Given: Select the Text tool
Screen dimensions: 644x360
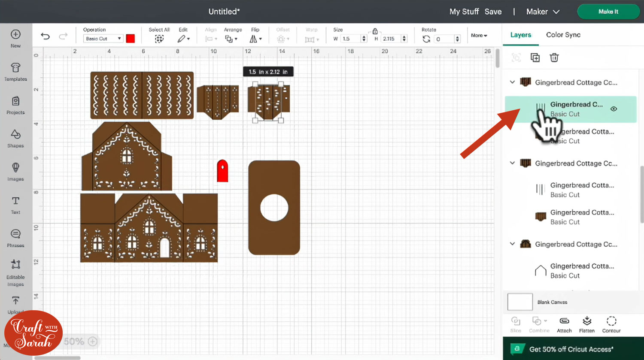Looking at the screenshot, I should click(15, 205).
